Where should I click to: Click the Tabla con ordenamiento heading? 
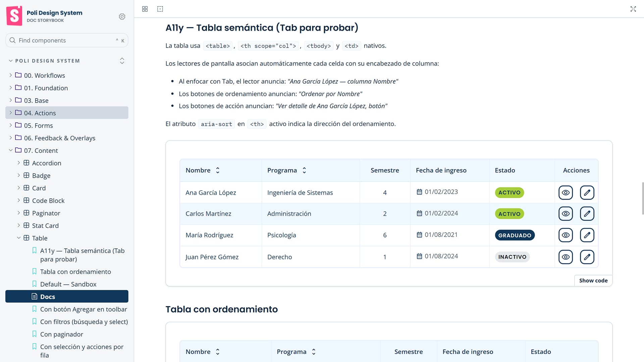click(x=221, y=309)
